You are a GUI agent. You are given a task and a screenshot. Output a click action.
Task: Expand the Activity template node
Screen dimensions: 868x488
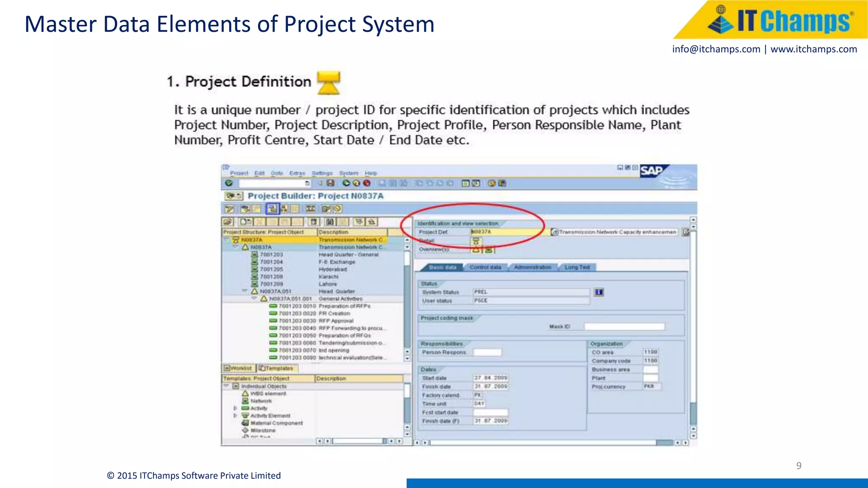pos(235,408)
